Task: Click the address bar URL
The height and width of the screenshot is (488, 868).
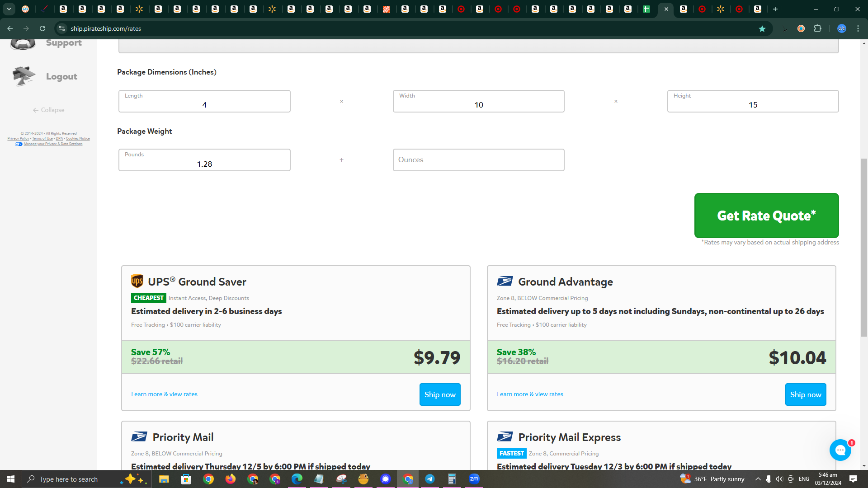Action: pos(106,28)
